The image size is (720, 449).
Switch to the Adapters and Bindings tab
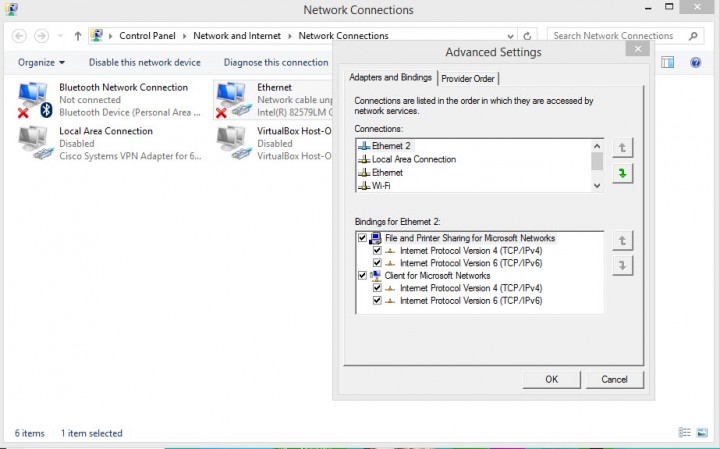coord(390,77)
